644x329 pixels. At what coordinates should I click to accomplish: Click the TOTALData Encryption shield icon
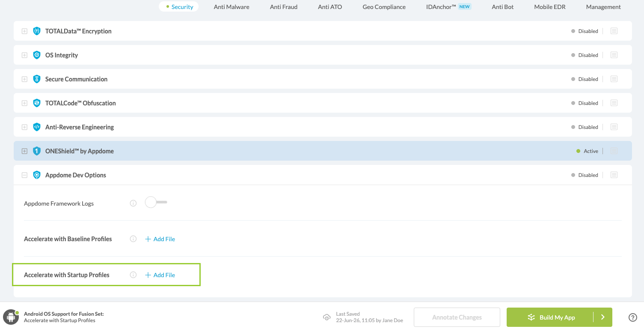[x=37, y=31]
